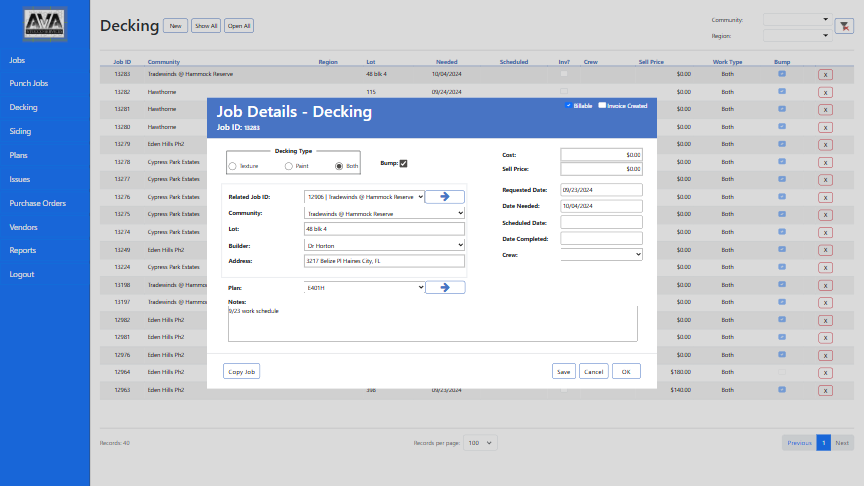
Task: Click red X for job 13249 row
Action: (825, 250)
